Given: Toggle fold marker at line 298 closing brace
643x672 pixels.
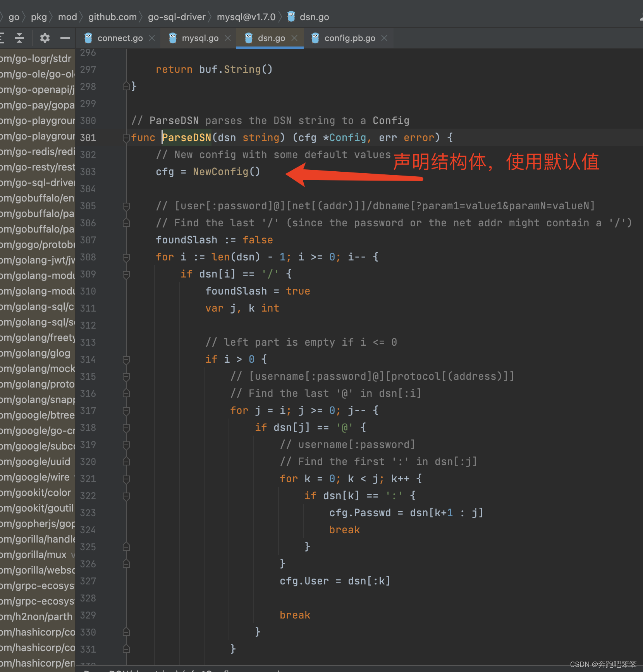Looking at the screenshot, I should [126, 86].
